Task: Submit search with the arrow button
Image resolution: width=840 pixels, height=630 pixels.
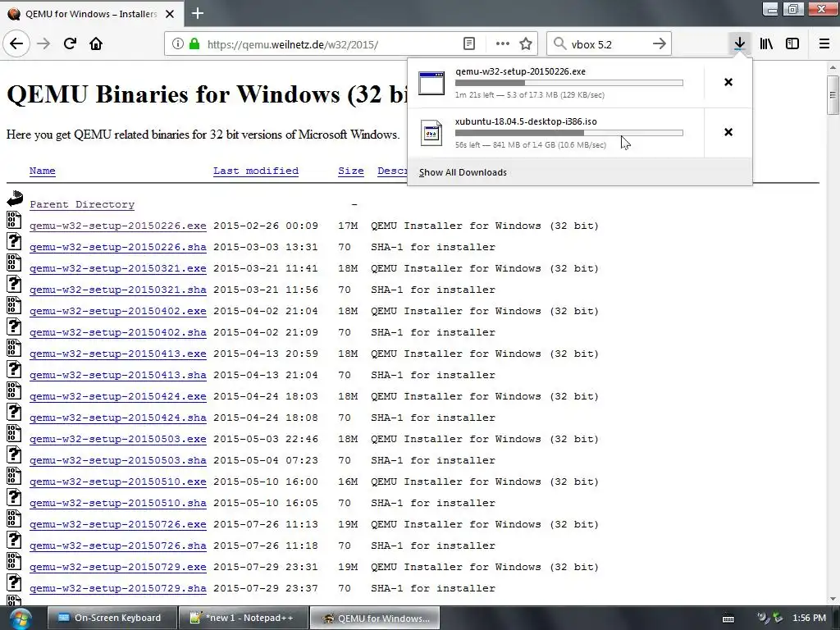Action: [x=659, y=44]
